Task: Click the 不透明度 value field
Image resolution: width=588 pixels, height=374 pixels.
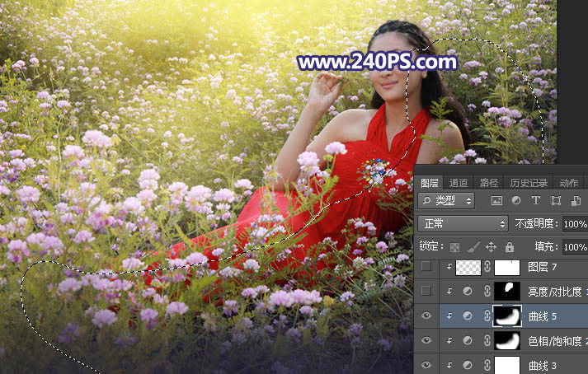Action: (x=575, y=224)
